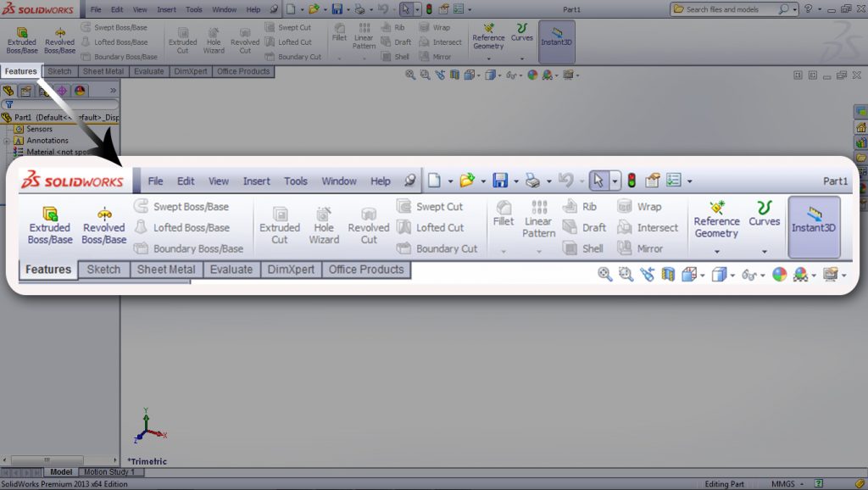
Task: Click the "*Trimetric" view label
Action: pos(147,461)
